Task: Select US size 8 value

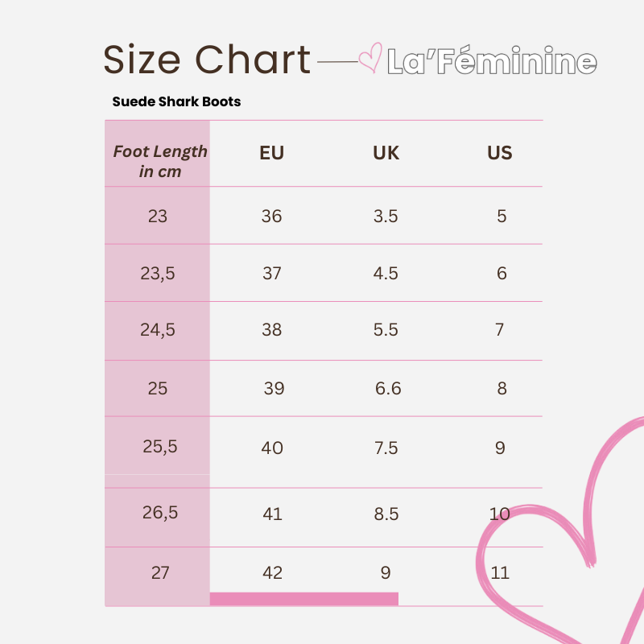Action: tap(502, 389)
